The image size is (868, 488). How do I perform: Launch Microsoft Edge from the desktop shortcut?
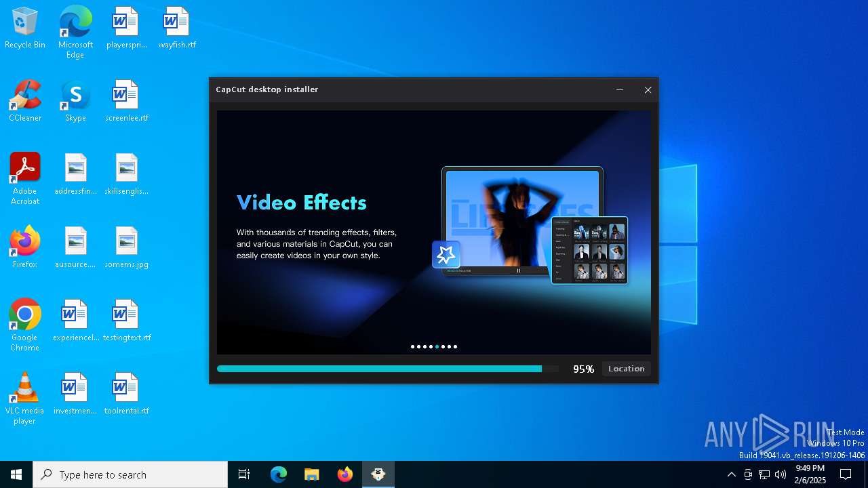(75, 32)
